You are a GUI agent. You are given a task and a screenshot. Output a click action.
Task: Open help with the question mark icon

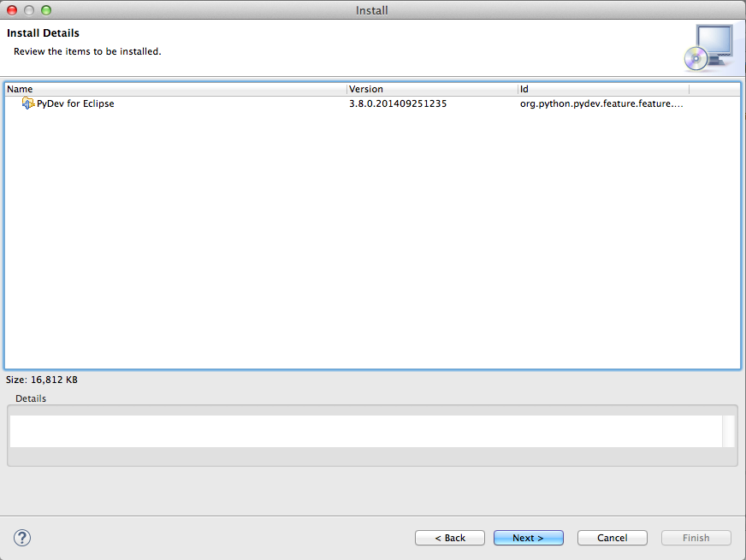point(23,538)
